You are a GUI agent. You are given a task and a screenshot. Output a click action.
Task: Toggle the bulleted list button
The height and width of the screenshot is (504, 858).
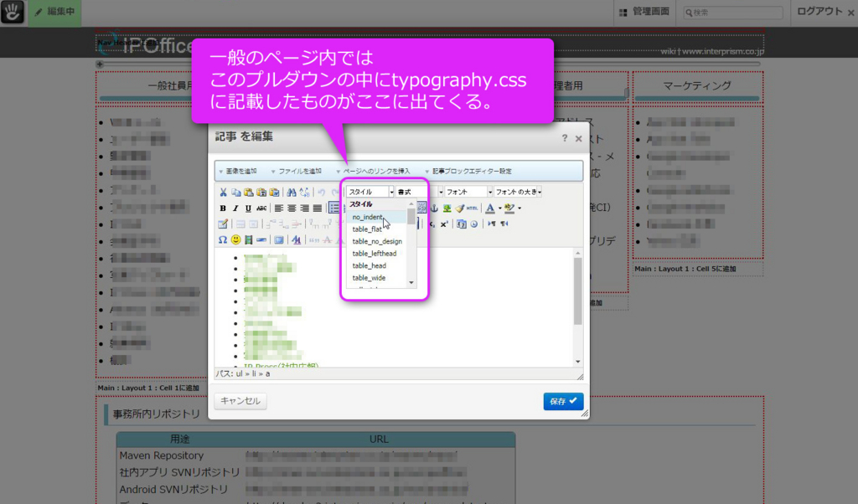tap(333, 208)
